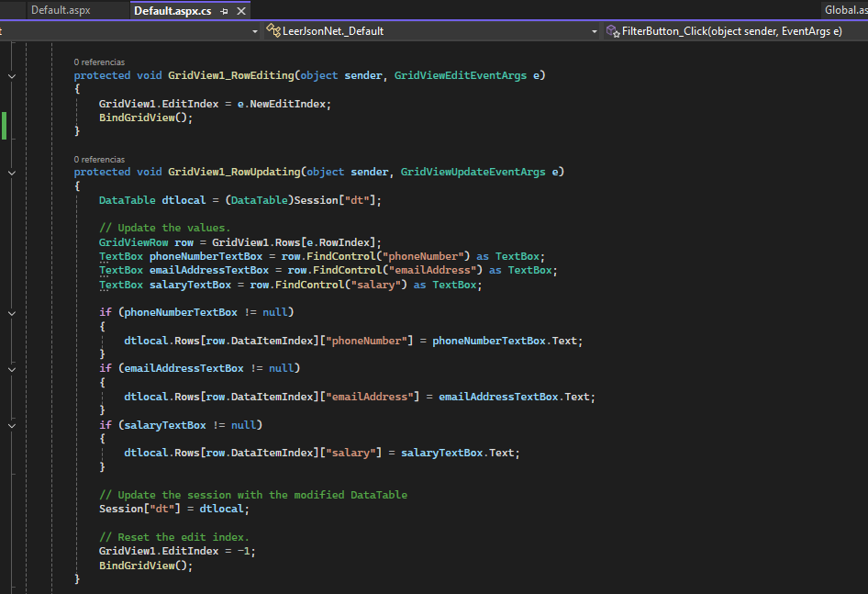Click GridViewEditEventArgs type name
Screen dimensions: 868x594
pyautogui.click(x=461, y=75)
